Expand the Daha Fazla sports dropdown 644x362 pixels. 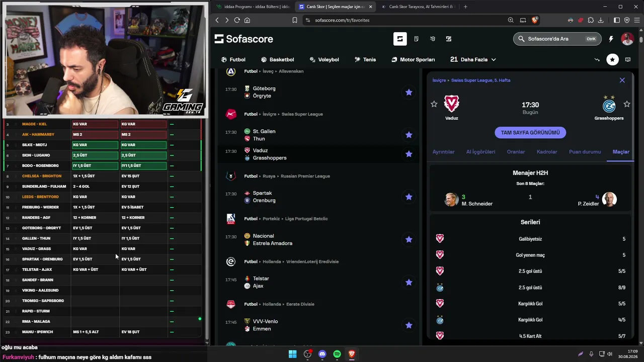473,59
